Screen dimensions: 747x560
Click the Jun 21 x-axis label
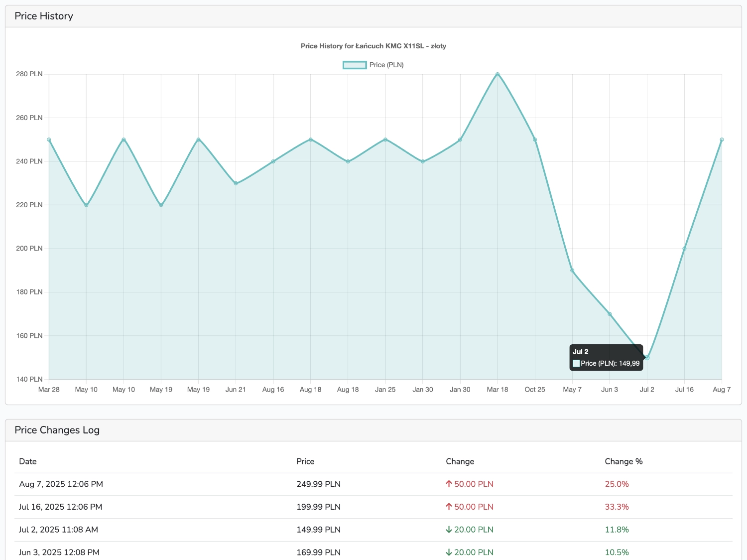(x=236, y=390)
